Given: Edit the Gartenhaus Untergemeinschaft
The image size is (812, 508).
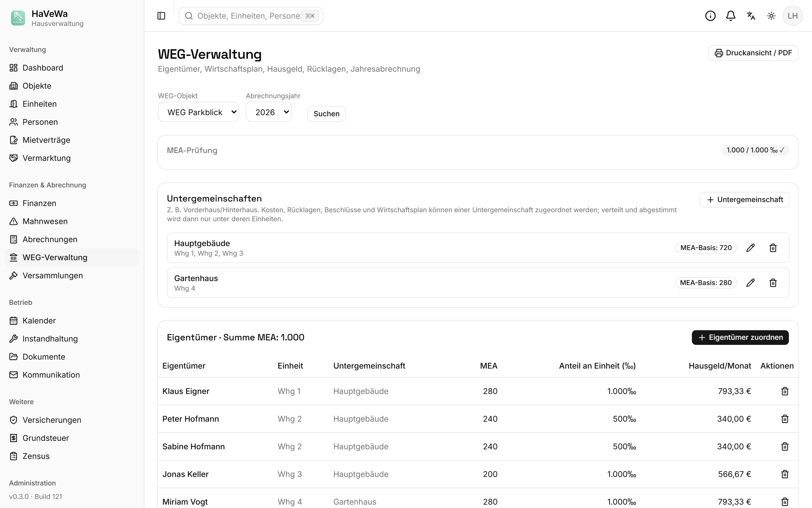Looking at the screenshot, I should [751, 283].
